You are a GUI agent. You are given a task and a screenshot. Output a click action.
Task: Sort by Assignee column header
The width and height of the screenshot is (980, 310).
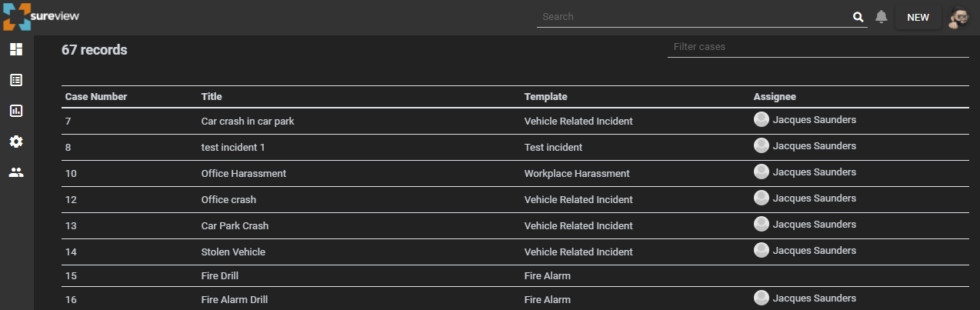[x=775, y=97]
